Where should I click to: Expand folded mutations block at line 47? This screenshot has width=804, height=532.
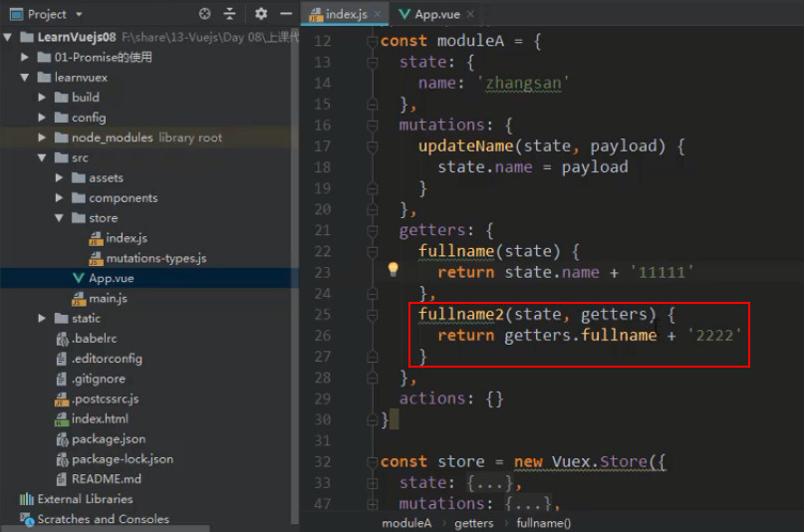click(373, 504)
